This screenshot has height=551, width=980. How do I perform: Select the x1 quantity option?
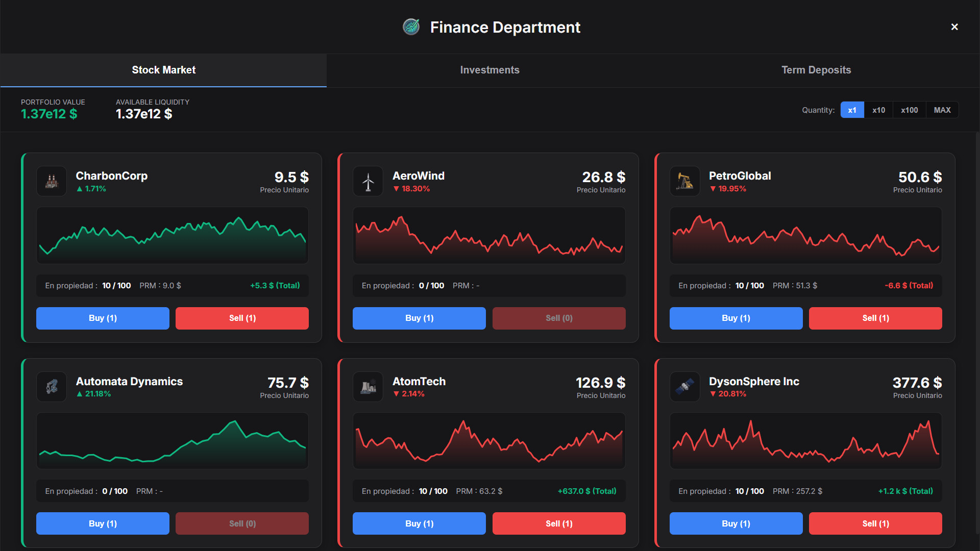coord(852,110)
